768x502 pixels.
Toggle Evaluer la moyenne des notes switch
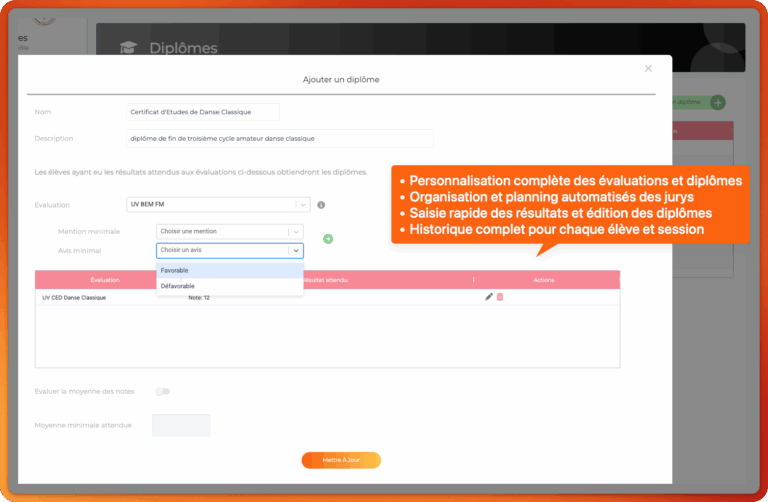pyautogui.click(x=162, y=391)
